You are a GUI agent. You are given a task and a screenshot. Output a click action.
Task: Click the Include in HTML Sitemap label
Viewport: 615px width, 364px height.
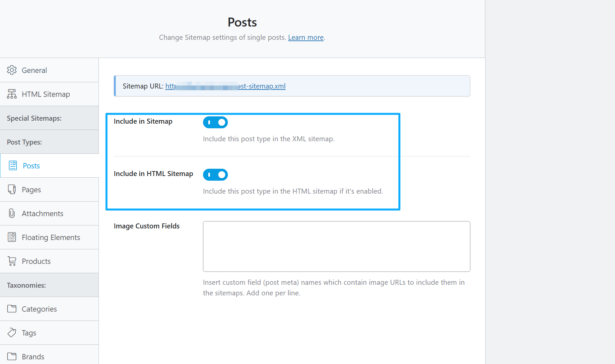click(153, 174)
